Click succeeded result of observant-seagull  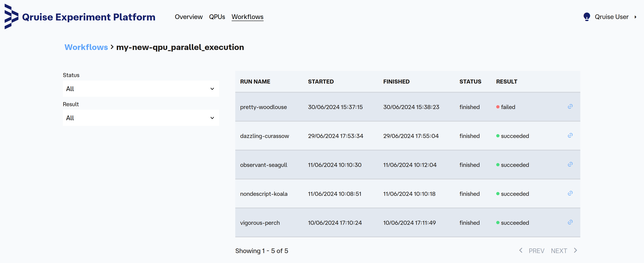coord(512,165)
